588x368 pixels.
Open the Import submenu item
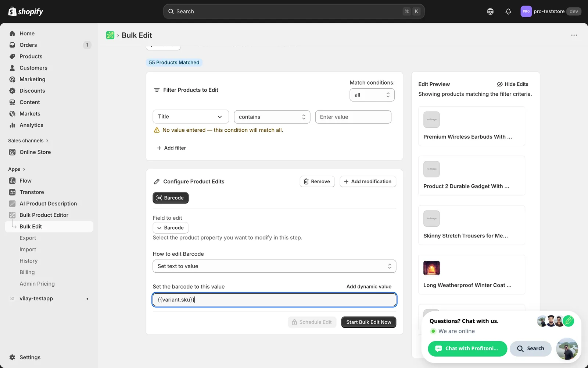tap(28, 250)
